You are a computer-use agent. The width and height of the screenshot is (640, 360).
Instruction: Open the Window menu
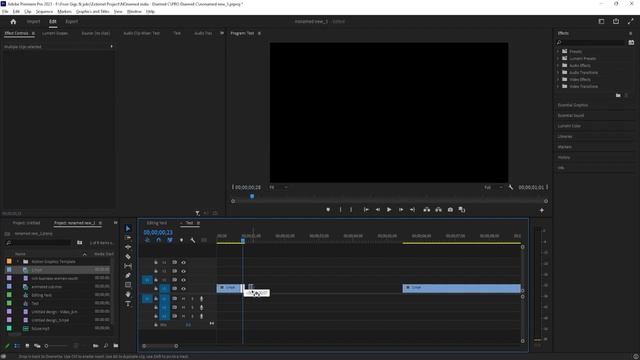pyautogui.click(x=134, y=11)
